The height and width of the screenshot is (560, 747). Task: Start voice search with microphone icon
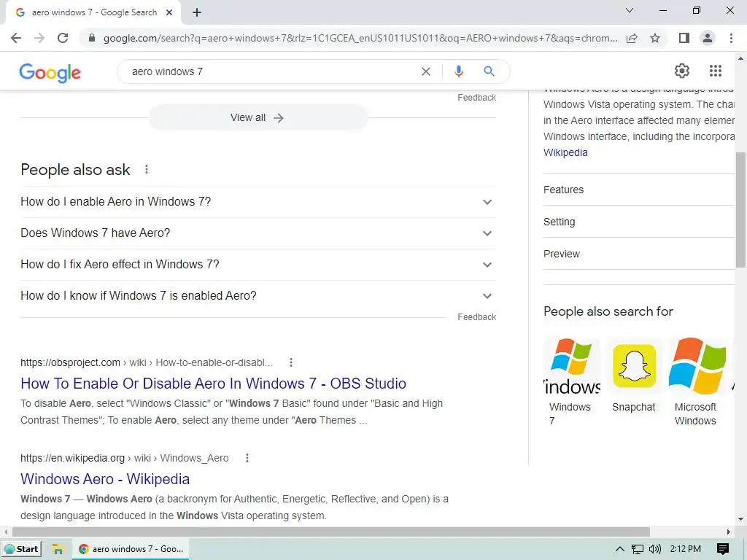pos(458,71)
